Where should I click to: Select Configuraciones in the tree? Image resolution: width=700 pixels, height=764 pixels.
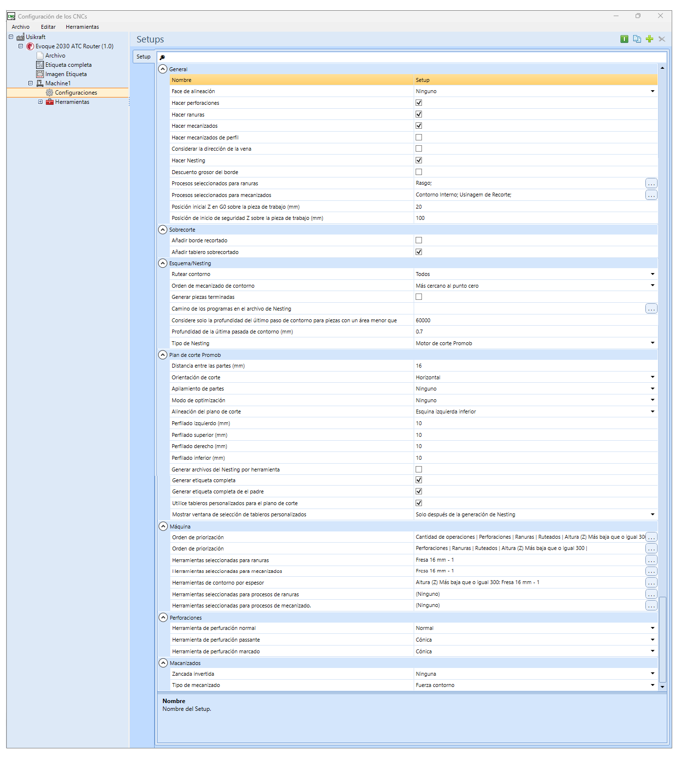76,93
